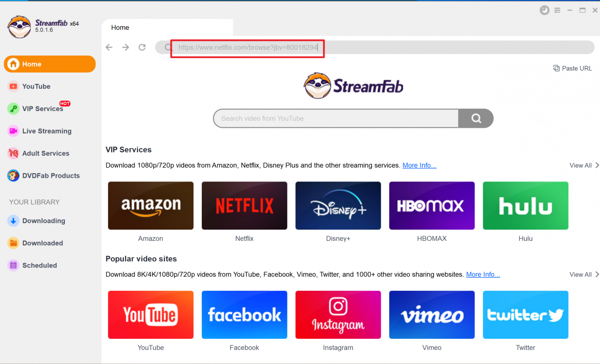Reload the page with refresh icon
The height and width of the screenshot is (364, 600).
tap(142, 47)
